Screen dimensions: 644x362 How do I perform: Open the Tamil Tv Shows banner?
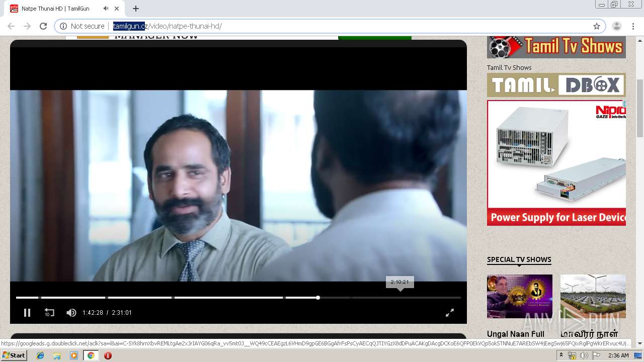point(556,47)
